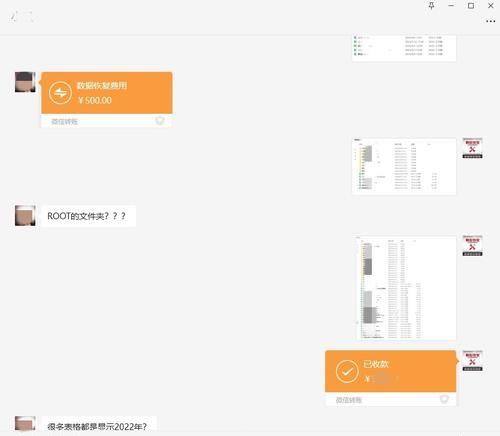This screenshot has width=500, height=436.
Task: Maximize the chat window
Action: (471, 6)
